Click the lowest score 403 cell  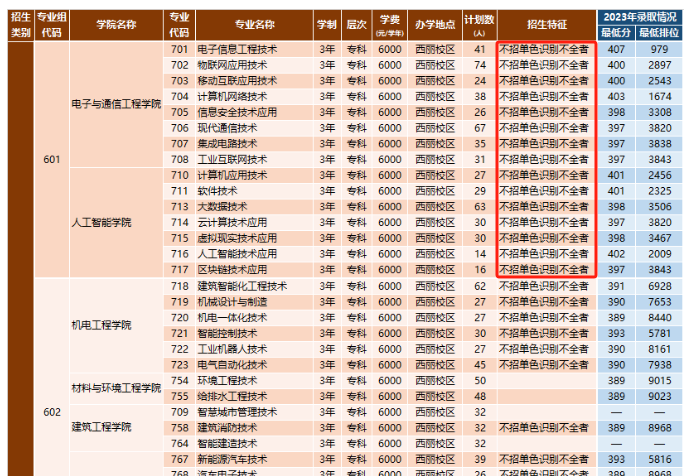point(616,97)
